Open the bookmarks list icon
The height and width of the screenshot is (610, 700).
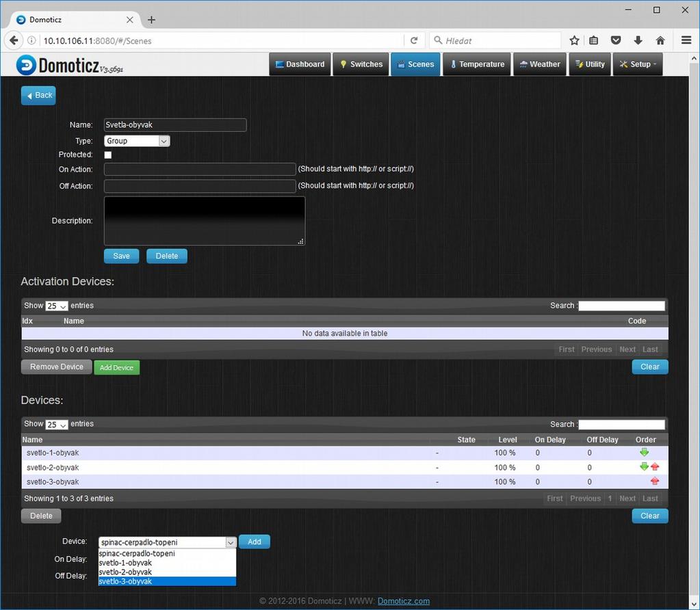point(594,40)
